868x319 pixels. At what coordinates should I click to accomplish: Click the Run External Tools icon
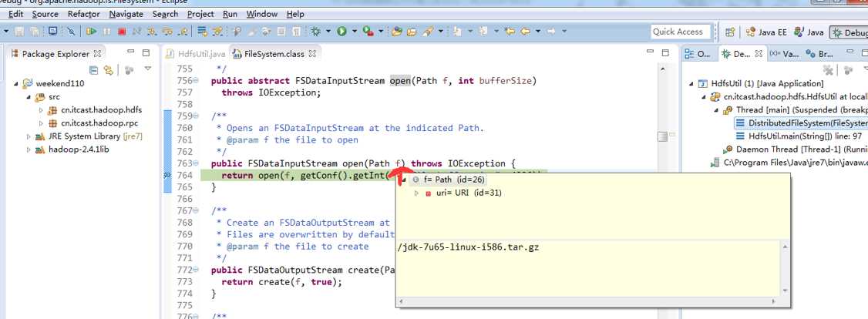point(368,32)
